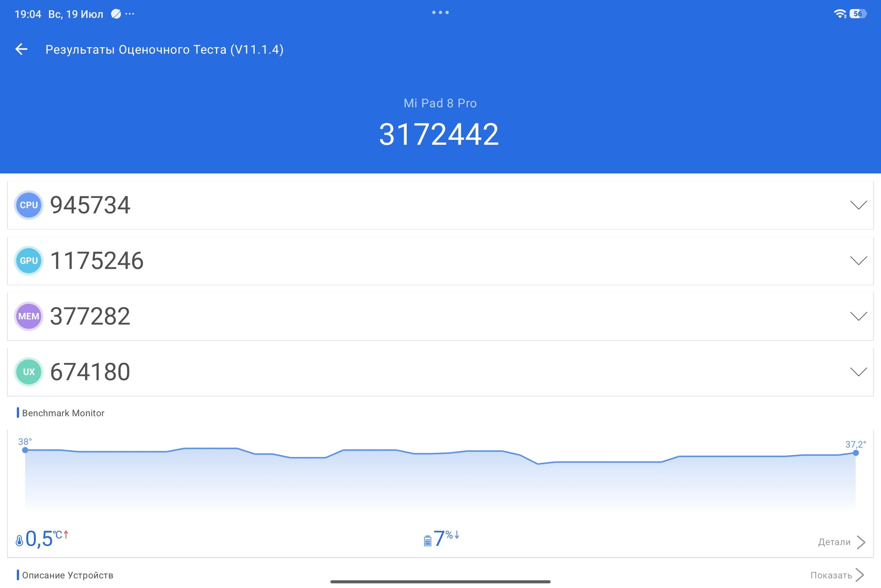Tap the Описание Устройств heading
881x588 pixels.
pyautogui.click(x=68, y=575)
